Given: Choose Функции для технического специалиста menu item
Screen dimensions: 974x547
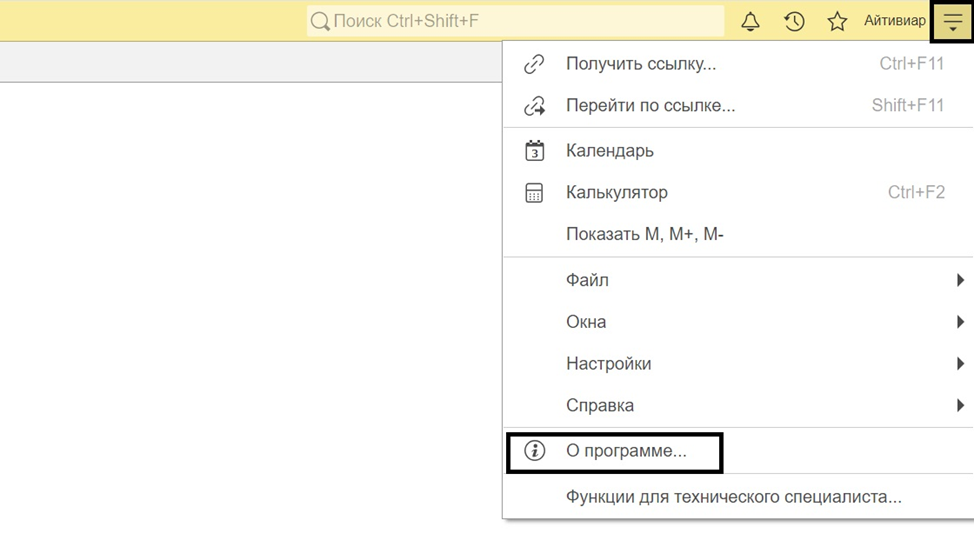Looking at the screenshot, I should click(733, 497).
